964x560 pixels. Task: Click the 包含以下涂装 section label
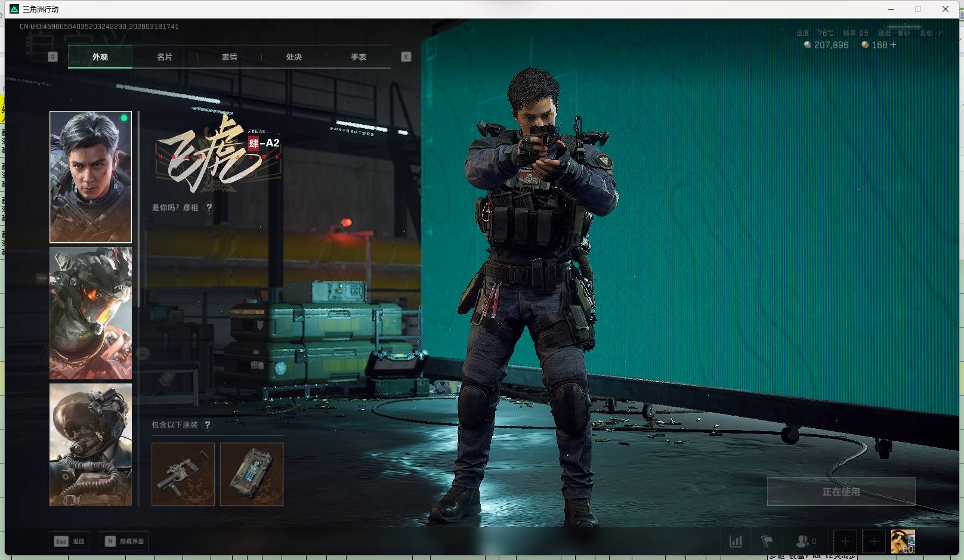pyautogui.click(x=174, y=425)
